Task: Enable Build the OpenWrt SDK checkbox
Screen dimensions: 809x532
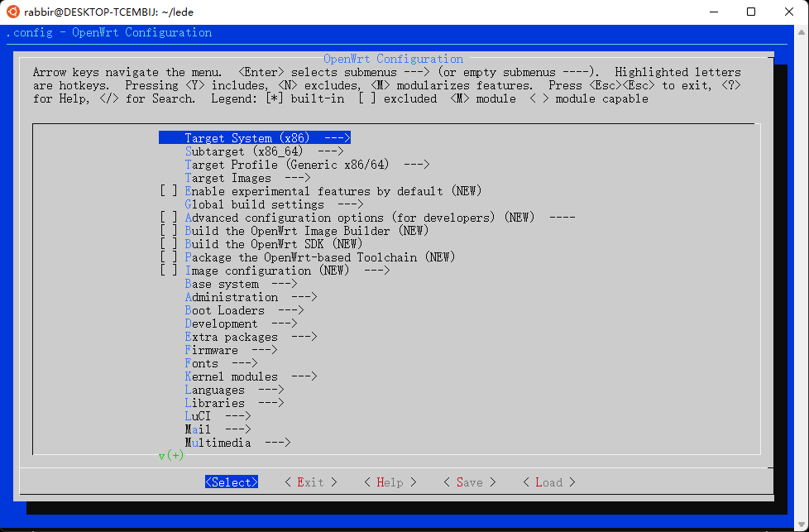Action: point(169,244)
